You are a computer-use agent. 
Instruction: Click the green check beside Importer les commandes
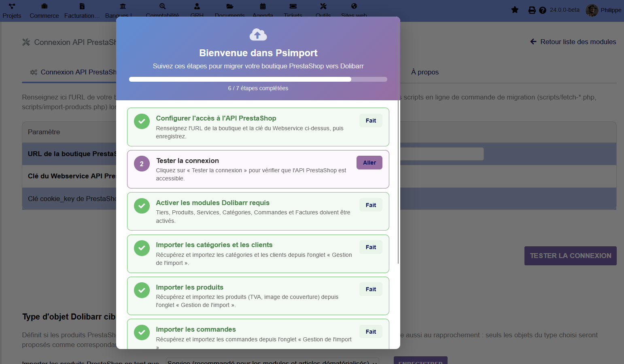(142, 332)
